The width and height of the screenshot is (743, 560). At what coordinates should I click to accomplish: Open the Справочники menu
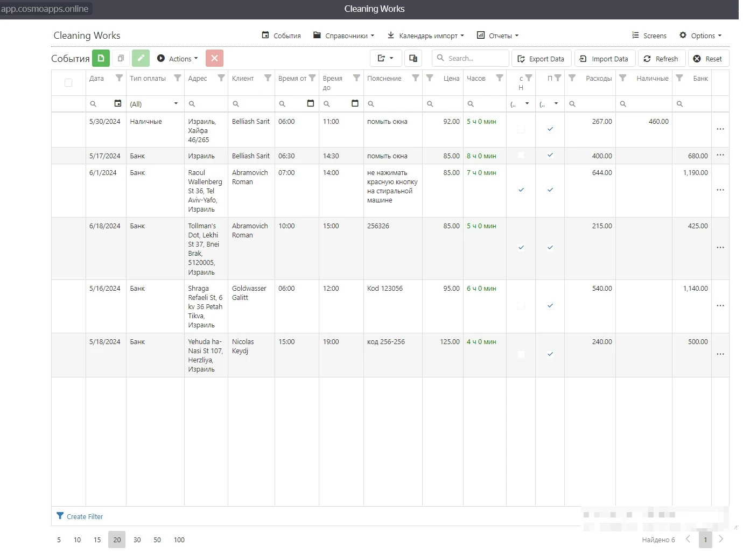coord(344,36)
